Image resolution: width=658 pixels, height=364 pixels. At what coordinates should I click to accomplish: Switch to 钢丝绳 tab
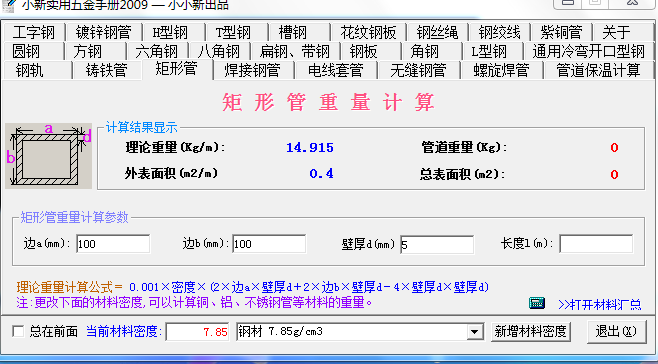[x=437, y=32]
